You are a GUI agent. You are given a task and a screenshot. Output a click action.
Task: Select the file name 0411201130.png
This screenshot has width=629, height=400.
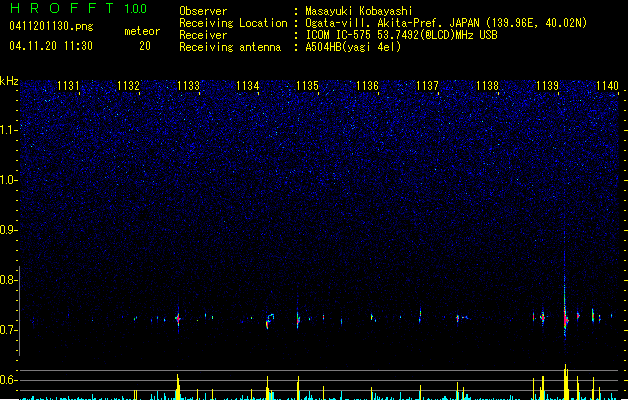51,27
